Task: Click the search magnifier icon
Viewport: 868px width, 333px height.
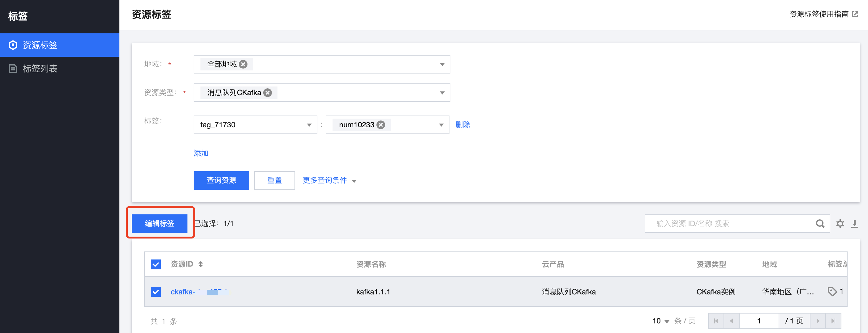Action: [820, 223]
